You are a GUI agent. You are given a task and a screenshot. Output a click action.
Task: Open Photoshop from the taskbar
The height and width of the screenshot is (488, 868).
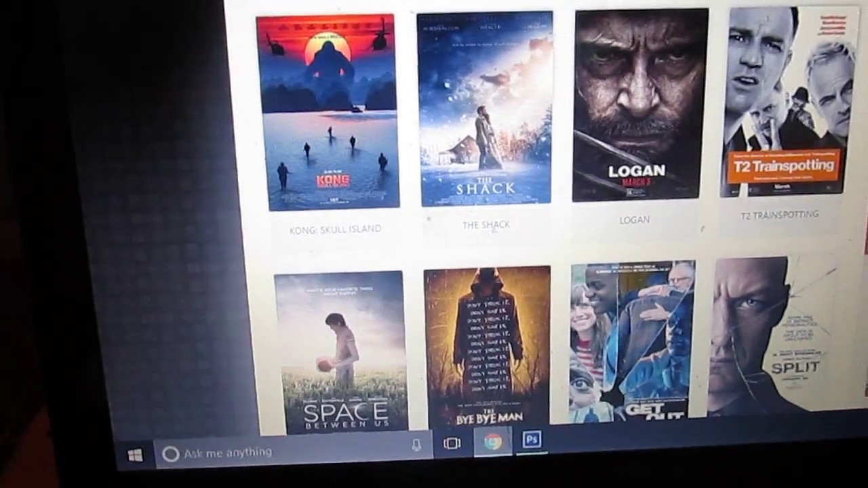coord(532,440)
